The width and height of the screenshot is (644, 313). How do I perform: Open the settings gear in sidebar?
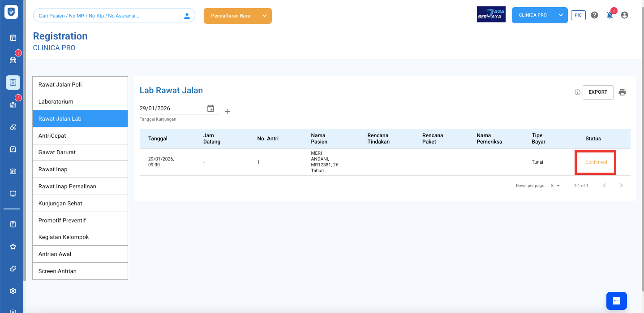coord(13,291)
